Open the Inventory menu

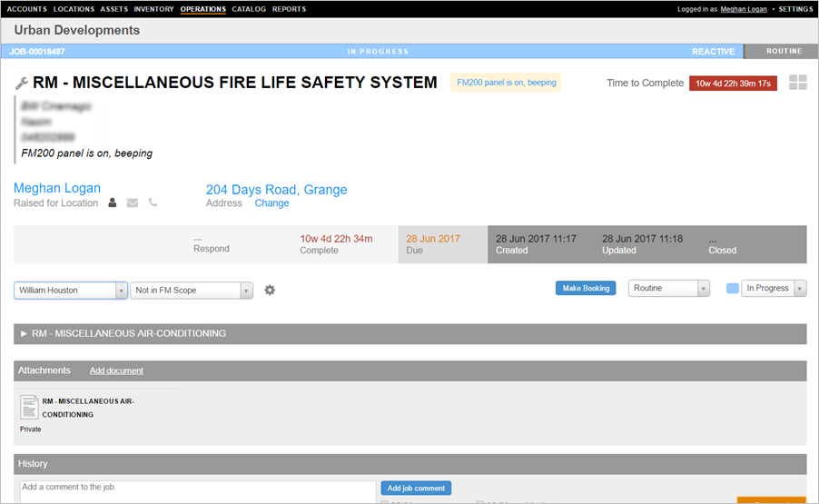[153, 9]
